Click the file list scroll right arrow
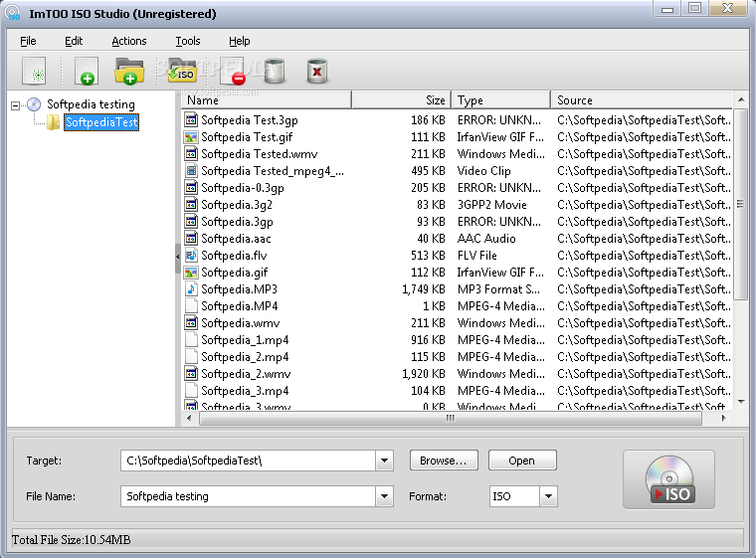 coord(724,418)
